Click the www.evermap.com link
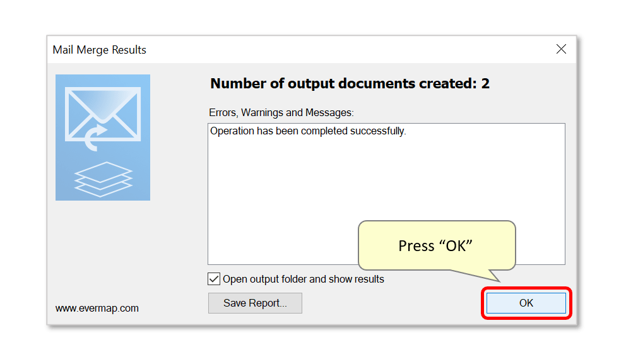The width and height of the screenshot is (626, 364). (97, 308)
